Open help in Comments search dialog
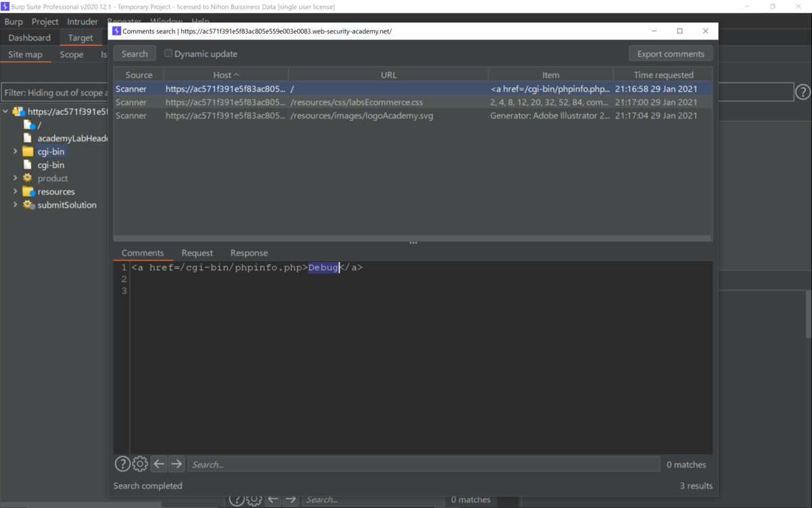 pos(122,464)
